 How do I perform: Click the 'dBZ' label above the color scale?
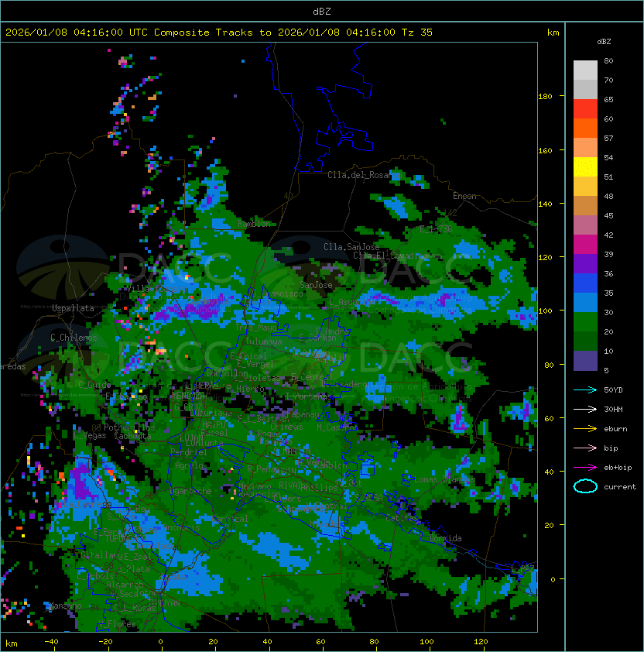pyautogui.click(x=604, y=42)
